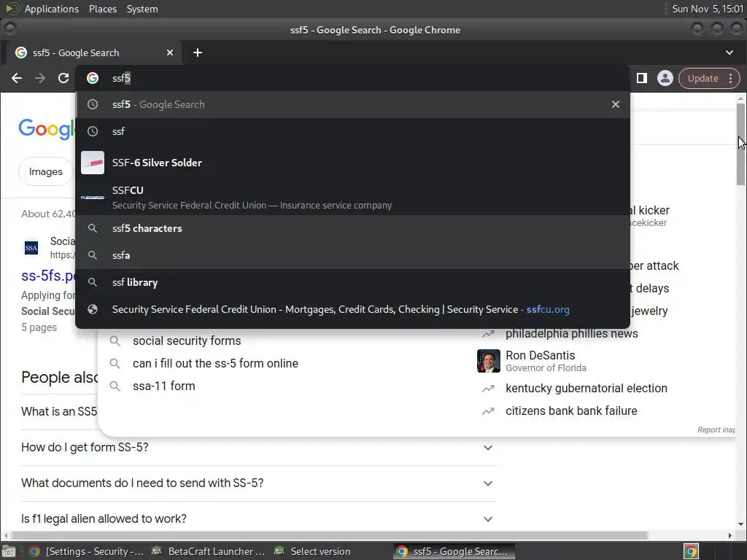Click the Chrome icon in the panel corner
Image resolution: width=747 pixels, height=560 pixels.
tap(692, 551)
